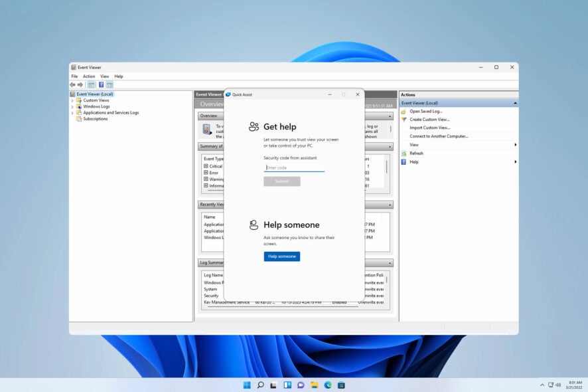Image resolution: width=588 pixels, height=392 pixels.
Task: Expand the Windows Logs node
Action: (72, 106)
